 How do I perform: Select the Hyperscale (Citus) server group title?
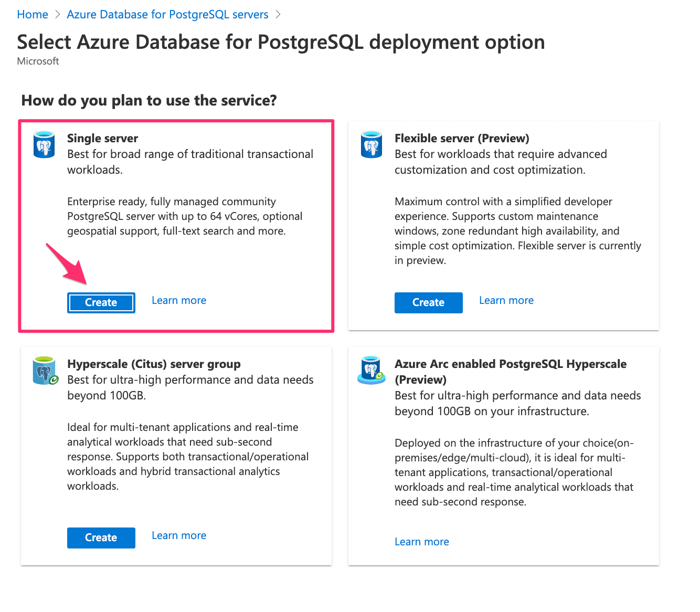coord(154,364)
